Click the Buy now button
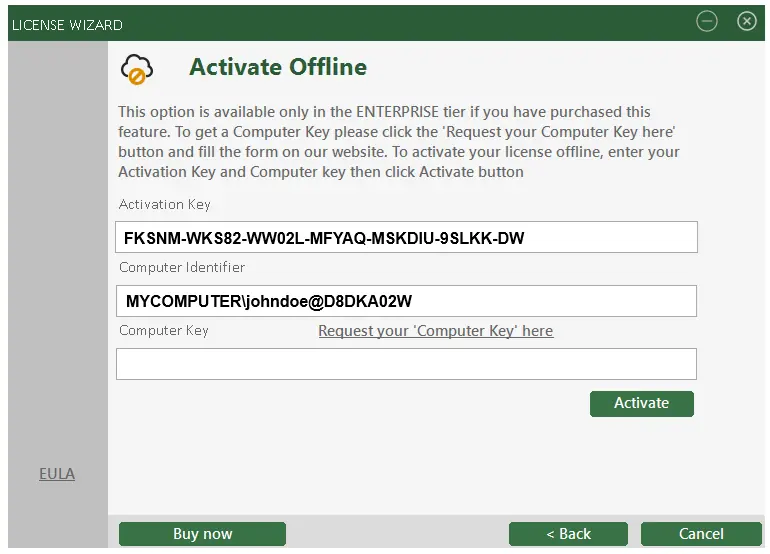 202,534
